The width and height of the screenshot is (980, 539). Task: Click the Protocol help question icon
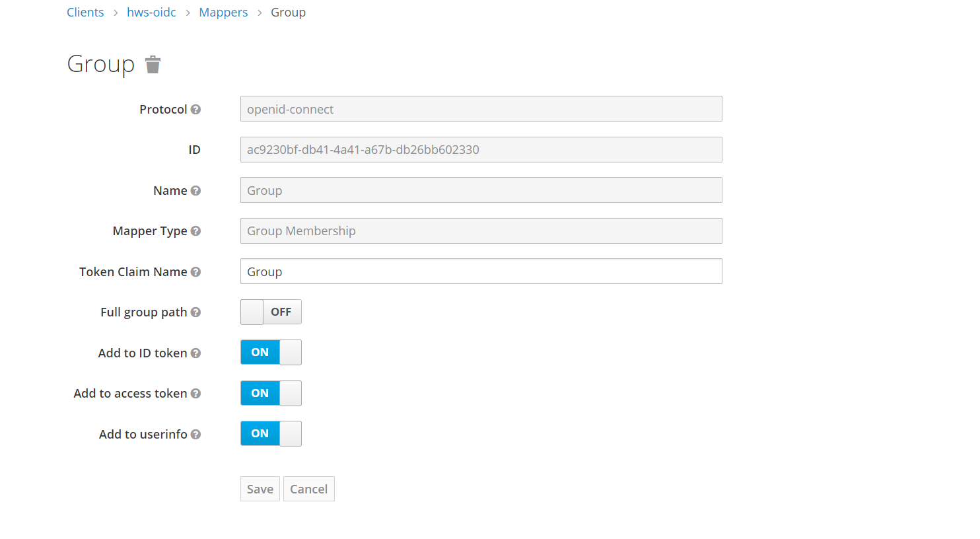pyautogui.click(x=195, y=110)
